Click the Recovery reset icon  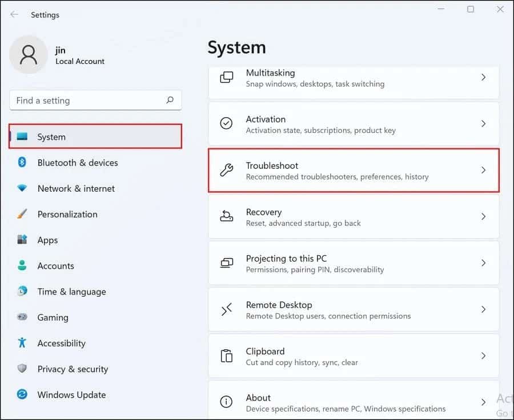[227, 216]
